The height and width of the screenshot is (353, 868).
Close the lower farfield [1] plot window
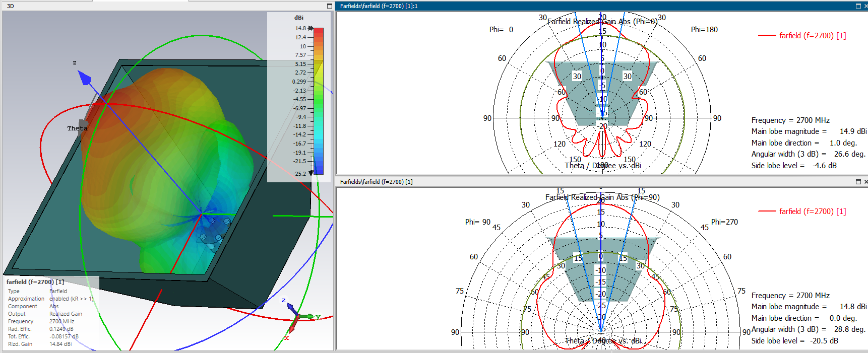point(865,182)
